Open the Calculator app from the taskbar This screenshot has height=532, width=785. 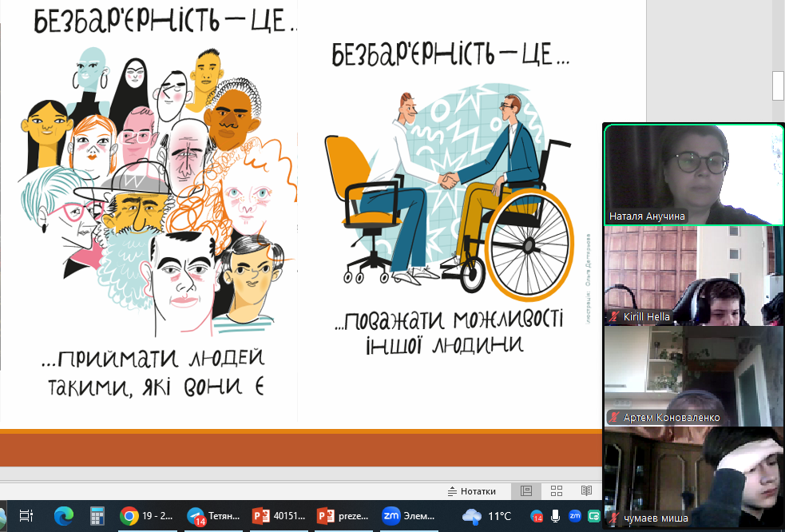pyautogui.click(x=97, y=515)
